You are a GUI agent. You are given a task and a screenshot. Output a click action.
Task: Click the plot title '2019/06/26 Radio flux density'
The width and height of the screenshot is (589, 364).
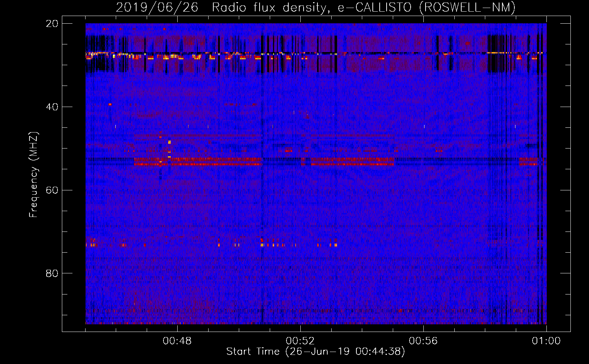316,7
